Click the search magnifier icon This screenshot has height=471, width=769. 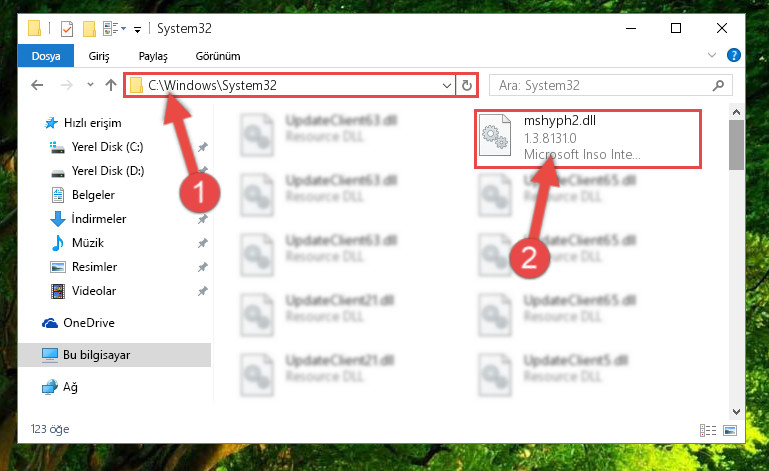tap(718, 86)
